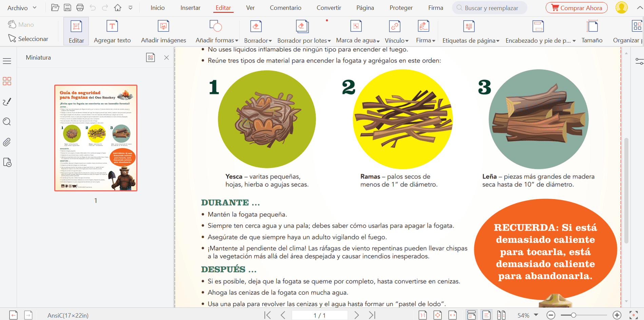The image size is (644, 320).
Task: Click the Comprar Ahora button
Action: [x=577, y=7]
